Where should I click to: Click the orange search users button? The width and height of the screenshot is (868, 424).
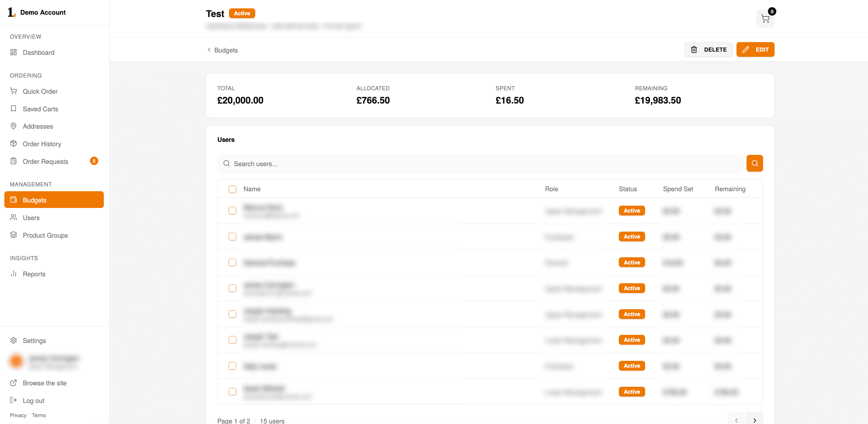pos(754,164)
